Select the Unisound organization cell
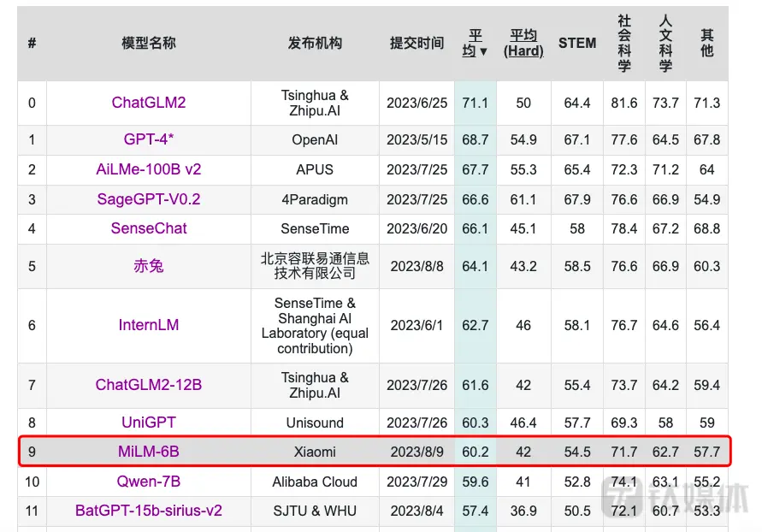 [x=315, y=423]
